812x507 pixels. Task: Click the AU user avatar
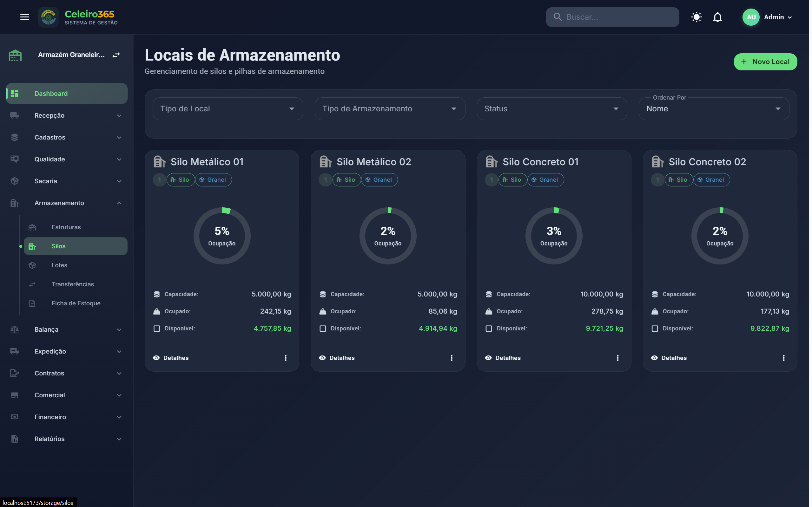coord(751,17)
